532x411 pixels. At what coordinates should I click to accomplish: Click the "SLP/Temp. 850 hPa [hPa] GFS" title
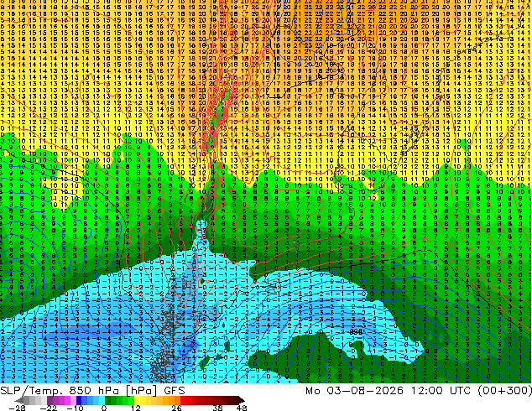[92, 391]
